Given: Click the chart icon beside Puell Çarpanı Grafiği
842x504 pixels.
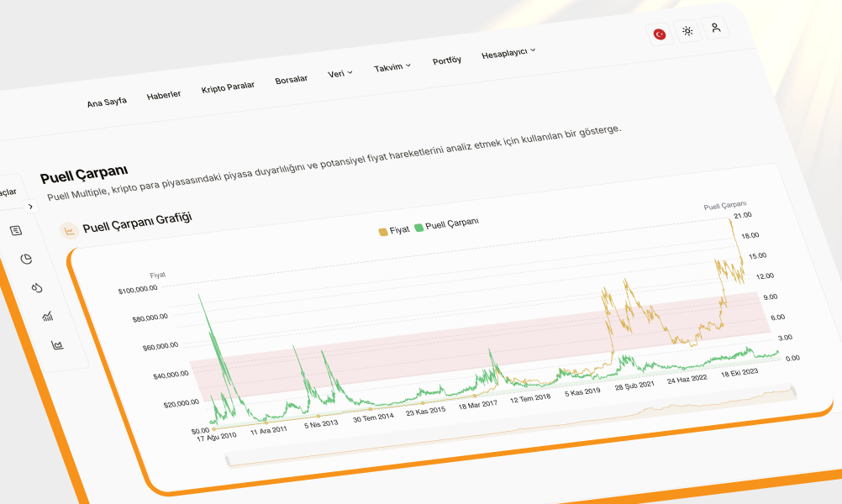Looking at the screenshot, I should (70, 231).
